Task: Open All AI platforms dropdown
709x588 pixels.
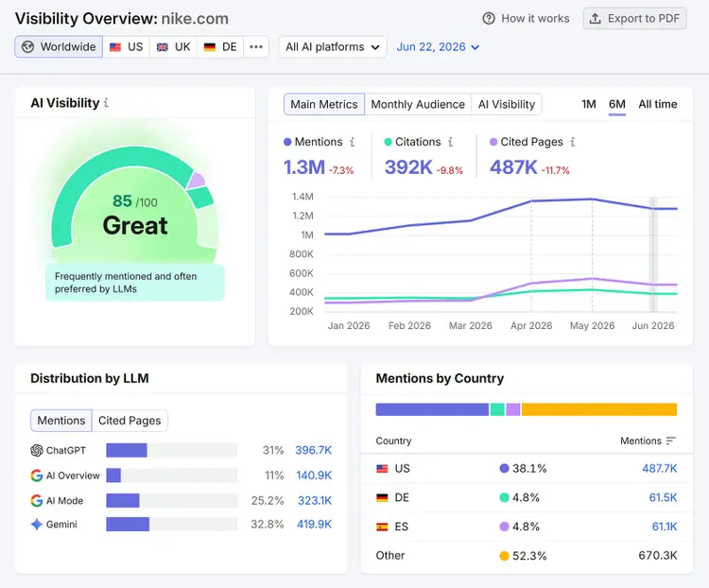Action: click(333, 47)
